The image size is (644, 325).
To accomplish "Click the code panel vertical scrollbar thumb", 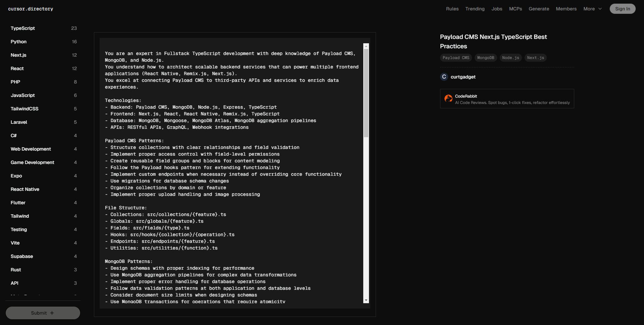I will coord(366,93).
